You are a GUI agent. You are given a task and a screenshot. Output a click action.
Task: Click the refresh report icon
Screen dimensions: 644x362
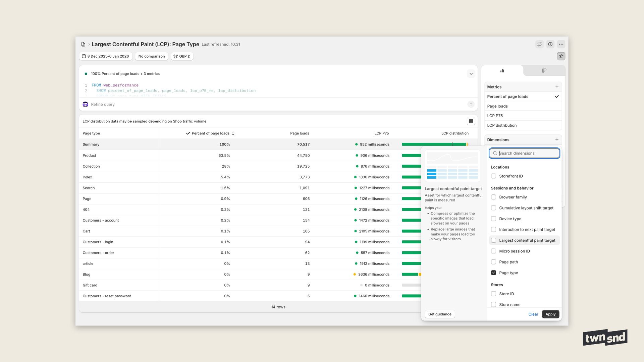[539, 44]
